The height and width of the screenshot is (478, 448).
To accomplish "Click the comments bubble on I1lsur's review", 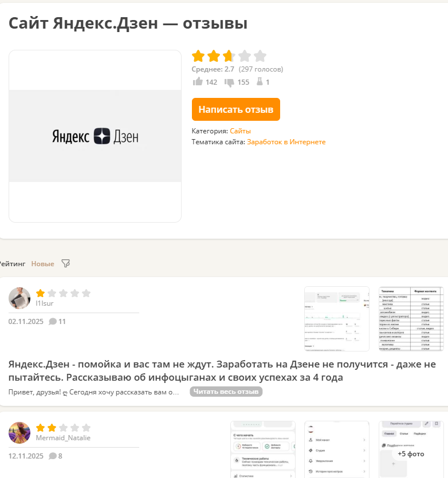I will [x=53, y=322].
